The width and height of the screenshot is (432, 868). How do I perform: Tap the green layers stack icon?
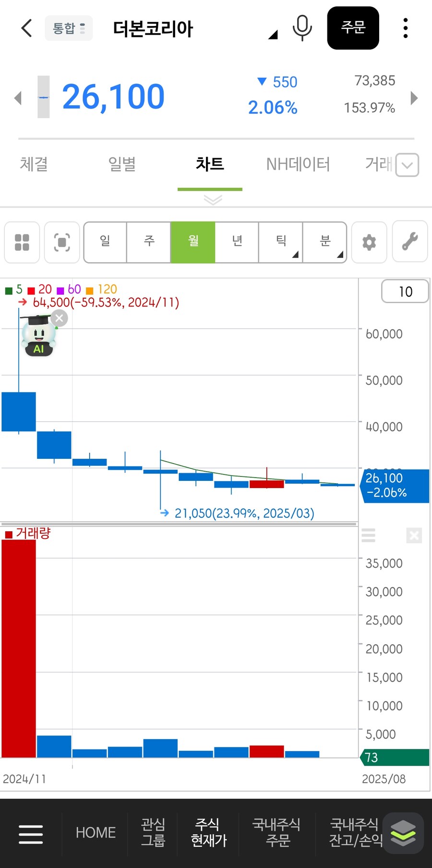tap(403, 833)
